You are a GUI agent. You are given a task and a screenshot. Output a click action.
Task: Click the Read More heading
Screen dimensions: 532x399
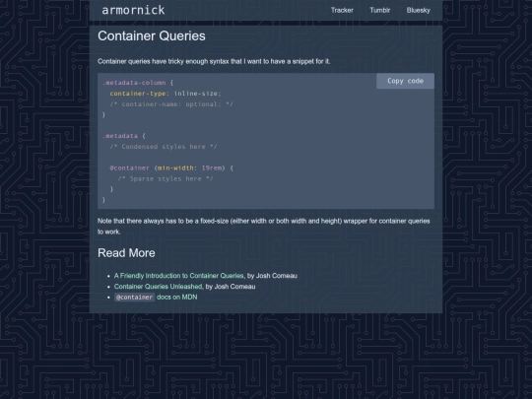coord(126,253)
